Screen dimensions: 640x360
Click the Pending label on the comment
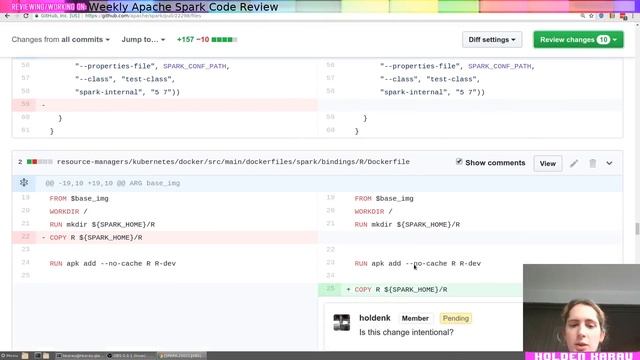click(456, 318)
